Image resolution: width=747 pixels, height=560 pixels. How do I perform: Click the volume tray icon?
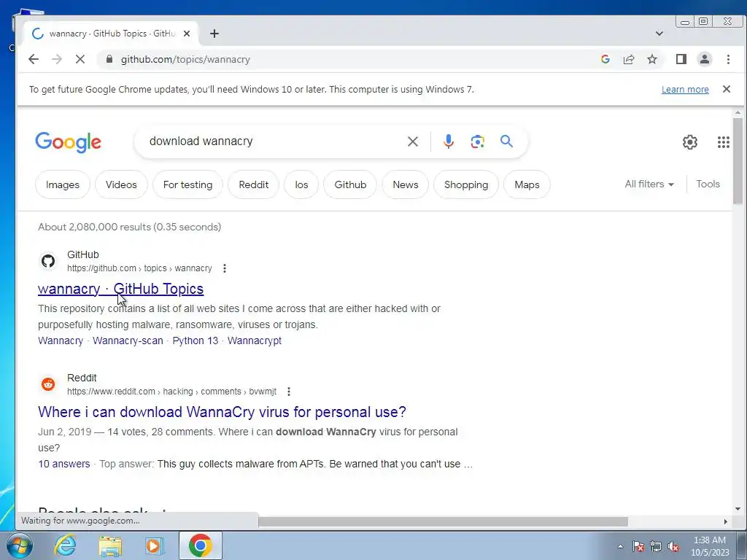(673, 546)
